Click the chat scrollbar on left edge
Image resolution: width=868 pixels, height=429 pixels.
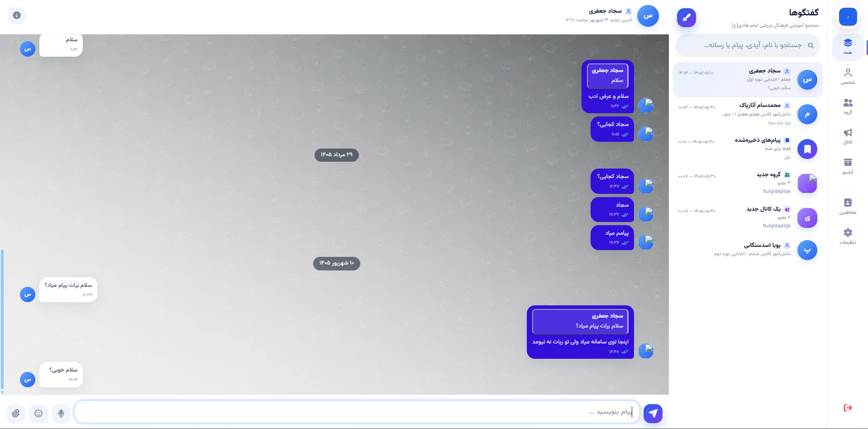[2, 319]
